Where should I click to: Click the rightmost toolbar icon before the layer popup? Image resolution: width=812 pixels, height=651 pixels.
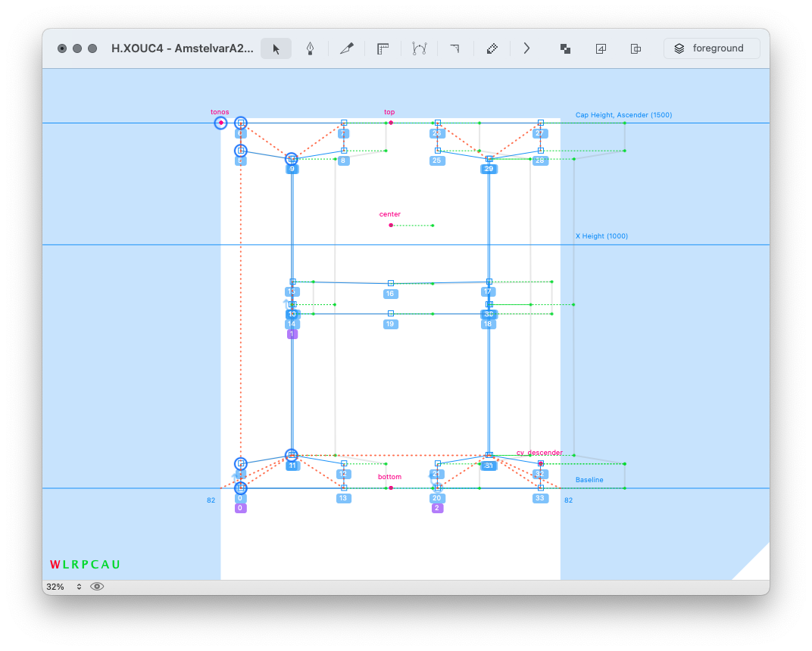pos(636,48)
